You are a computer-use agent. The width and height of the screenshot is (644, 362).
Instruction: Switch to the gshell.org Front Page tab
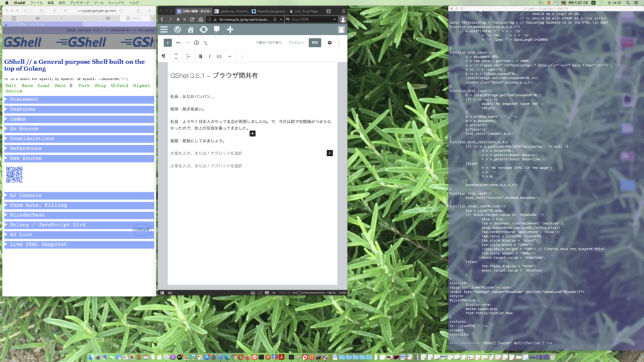[x=231, y=11]
